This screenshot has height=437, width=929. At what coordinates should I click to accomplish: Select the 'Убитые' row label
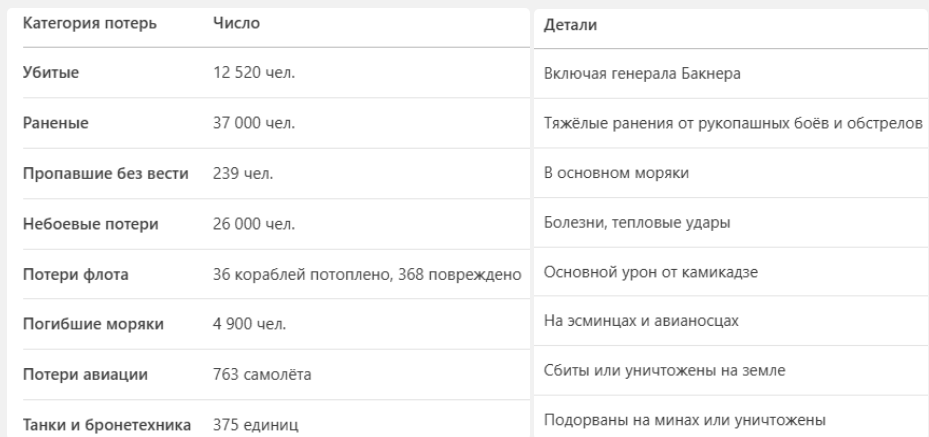50,73
